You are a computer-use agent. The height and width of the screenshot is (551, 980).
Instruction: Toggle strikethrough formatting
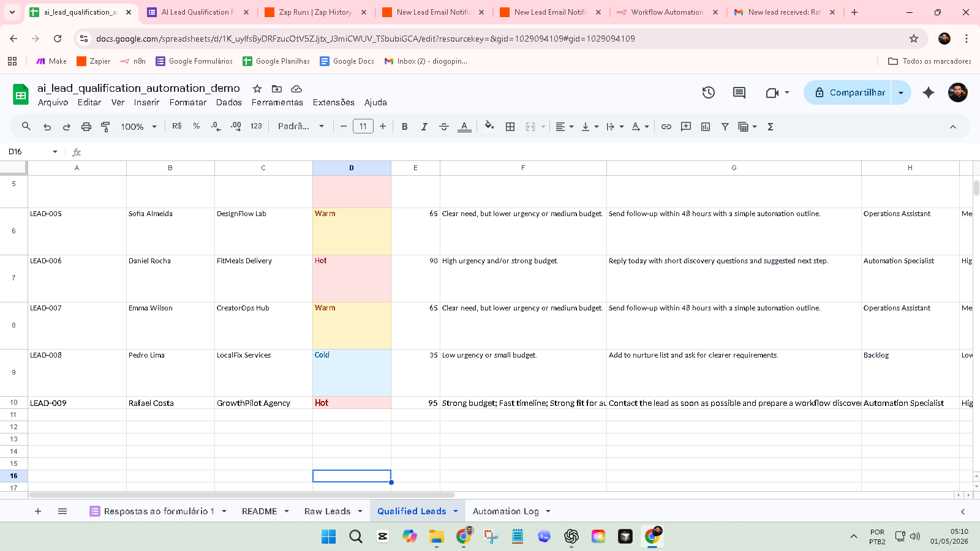[x=444, y=127]
